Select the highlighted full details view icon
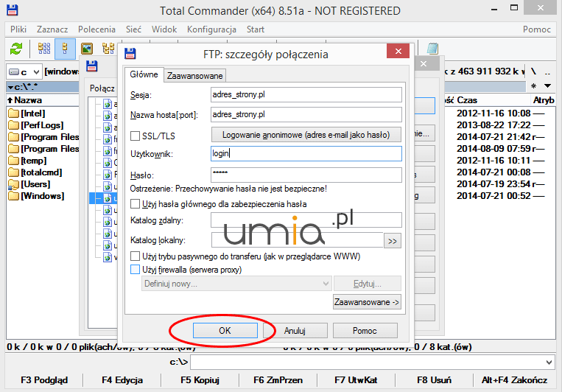562x392 pixels. coord(65,49)
